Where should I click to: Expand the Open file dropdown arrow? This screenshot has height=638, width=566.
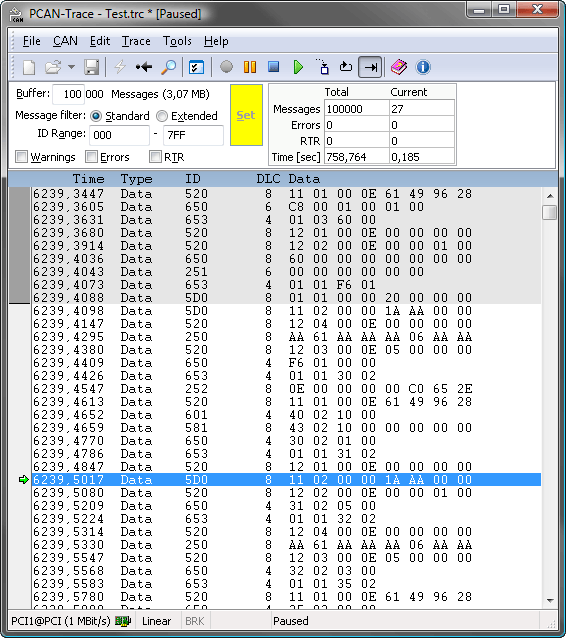pos(72,67)
